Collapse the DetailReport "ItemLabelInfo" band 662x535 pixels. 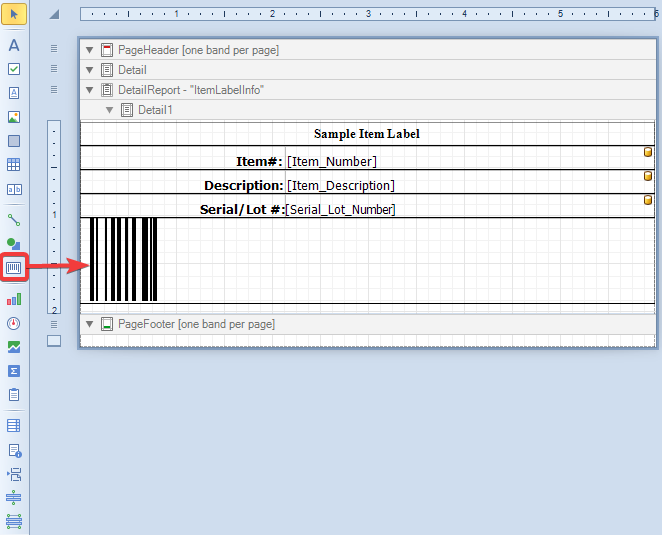click(89, 90)
